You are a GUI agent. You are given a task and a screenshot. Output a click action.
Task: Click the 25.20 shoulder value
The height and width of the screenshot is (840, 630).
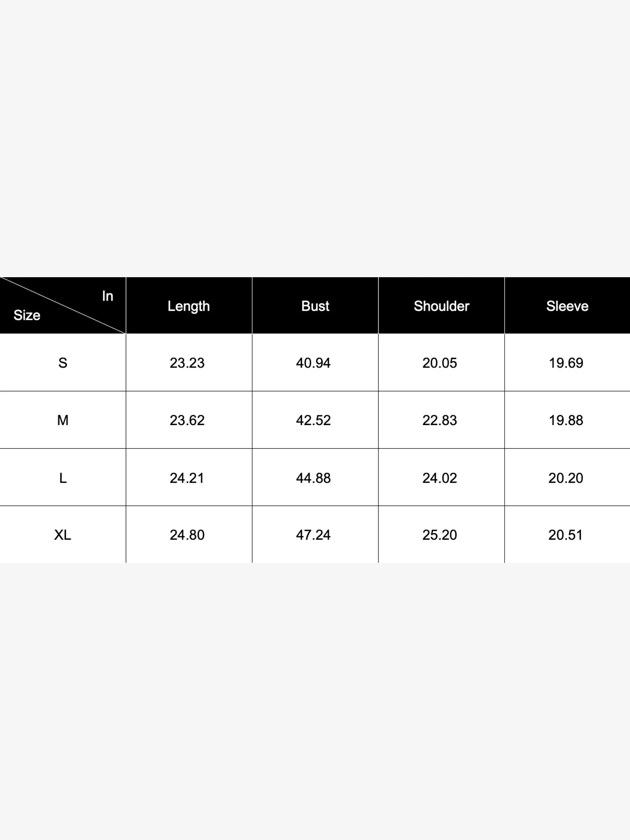tap(440, 535)
